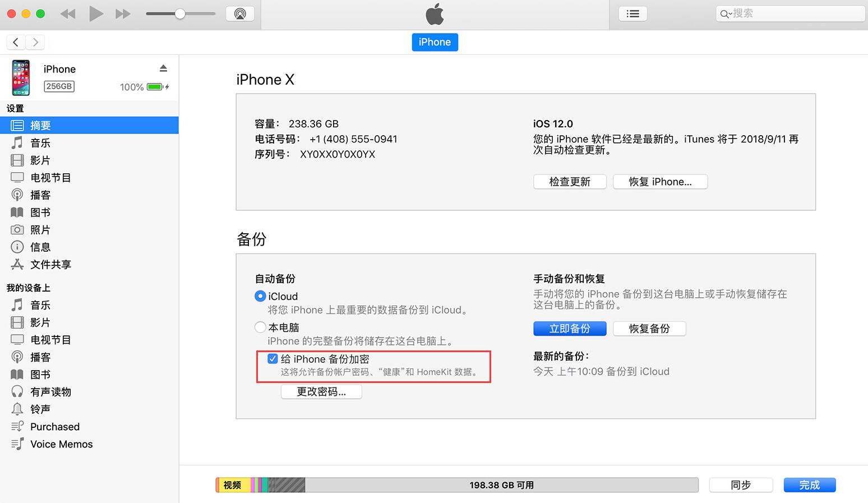The height and width of the screenshot is (503, 868).
Task: Open 文件共享 (File Sharing) settings
Action: [50, 264]
